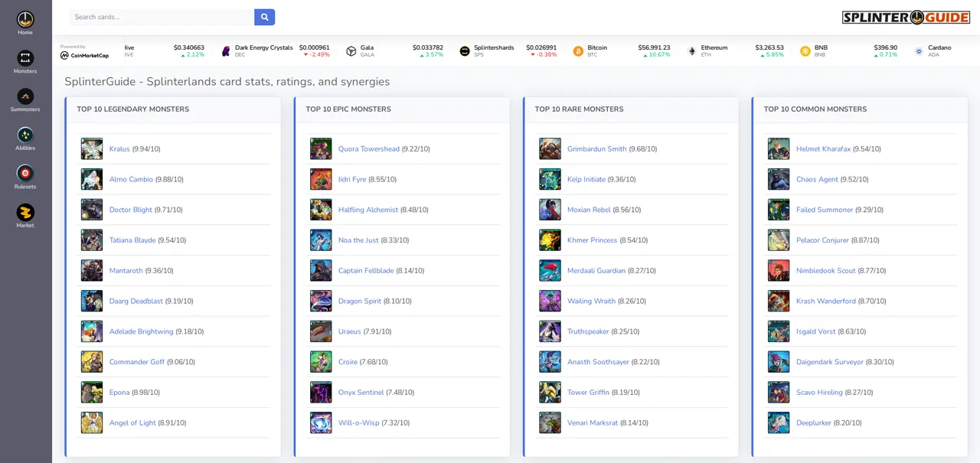Open the Commander Goff link

click(x=137, y=362)
